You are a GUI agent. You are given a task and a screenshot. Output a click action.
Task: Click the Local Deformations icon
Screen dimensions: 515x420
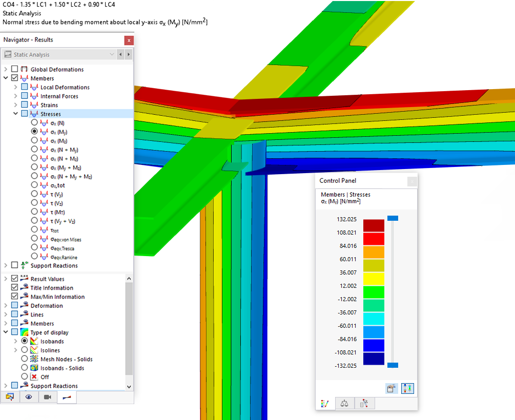pos(34,87)
